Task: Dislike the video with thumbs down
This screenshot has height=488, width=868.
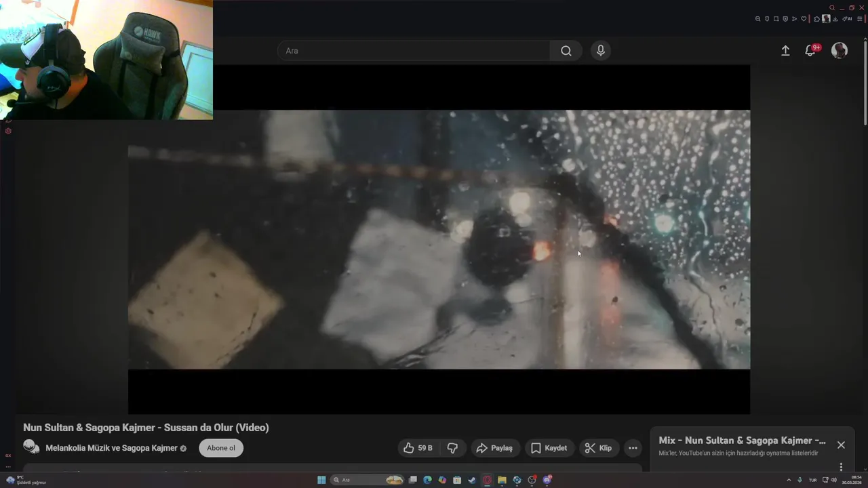Action: (452, 448)
